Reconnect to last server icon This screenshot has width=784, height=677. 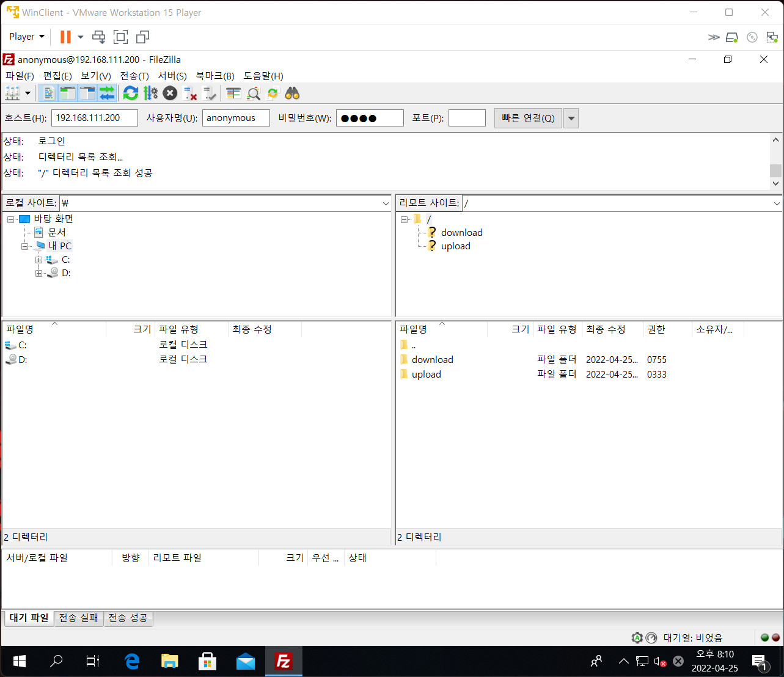tap(210, 93)
